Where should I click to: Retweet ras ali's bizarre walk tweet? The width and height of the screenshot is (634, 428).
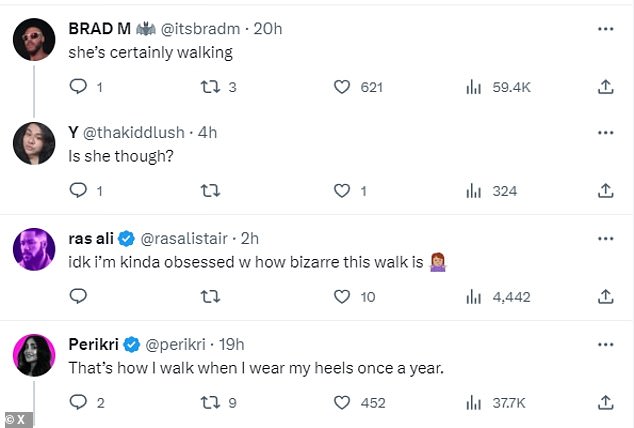click(211, 296)
